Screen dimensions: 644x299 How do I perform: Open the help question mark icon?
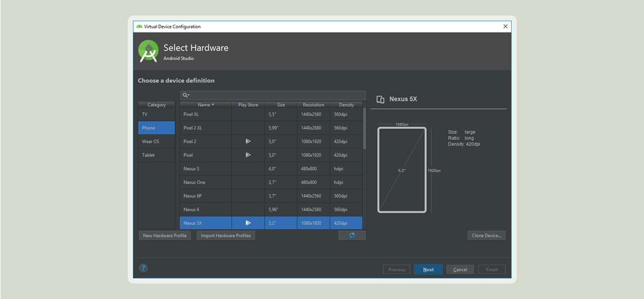click(x=143, y=268)
